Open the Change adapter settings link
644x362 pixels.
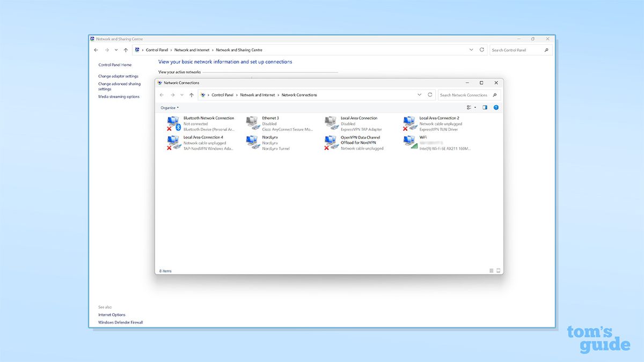tap(119, 76)
